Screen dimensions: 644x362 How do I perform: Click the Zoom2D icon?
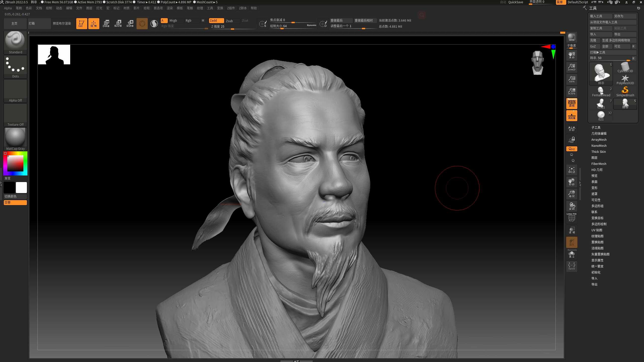coord(572,67)
